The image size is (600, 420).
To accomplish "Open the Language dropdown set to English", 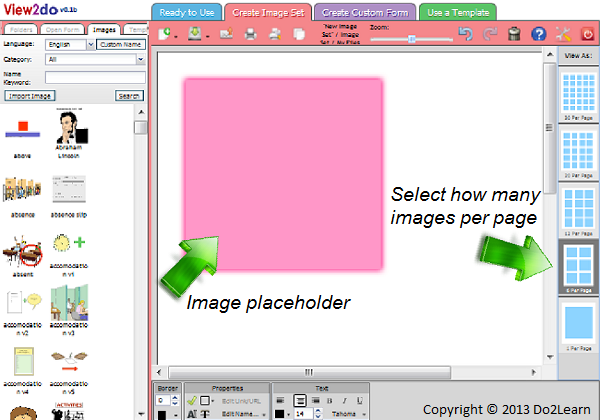I will pyautogui.click(x=70, y=45).
